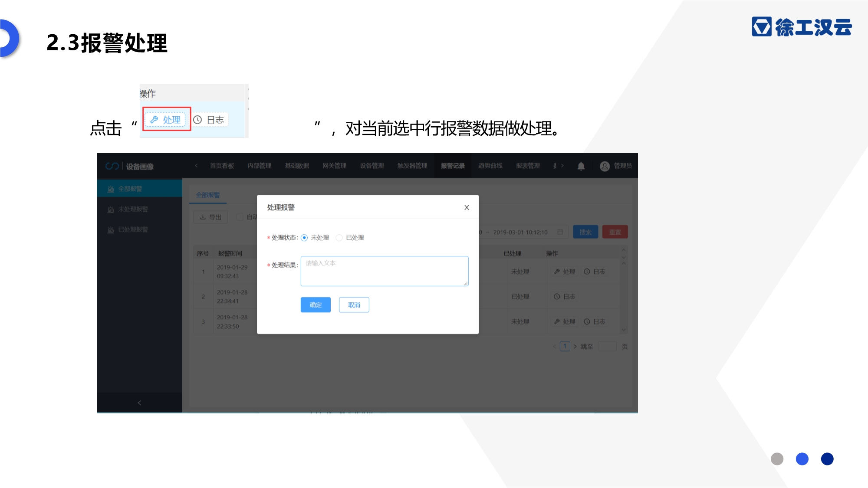Click the blue 搜索 button
The height and width of the screenshot is (488, 868).
coord(585,232)
